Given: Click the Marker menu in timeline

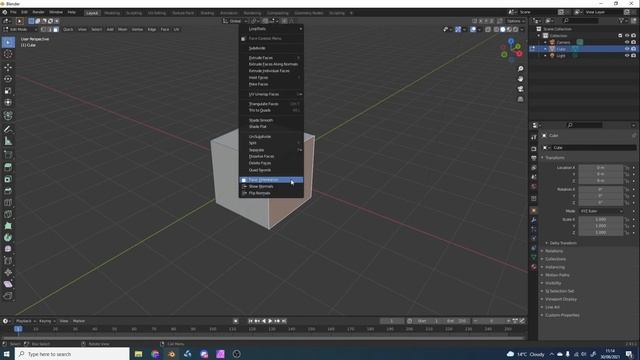Looking at the screenshot, I should [79, 321].
